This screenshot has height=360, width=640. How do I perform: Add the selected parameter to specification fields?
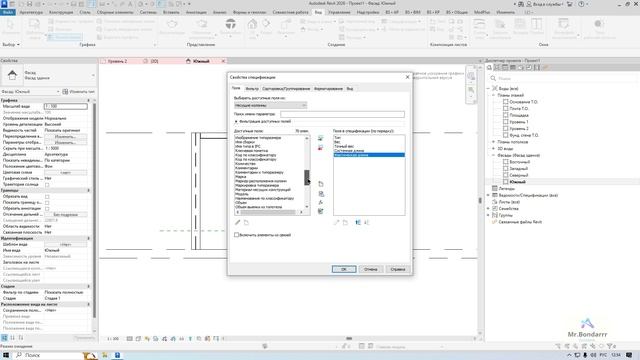[x=320, y=138]
